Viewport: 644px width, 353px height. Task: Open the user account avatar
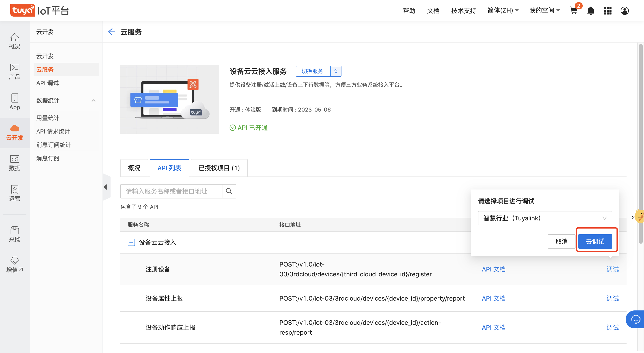[x=625, y=11]
